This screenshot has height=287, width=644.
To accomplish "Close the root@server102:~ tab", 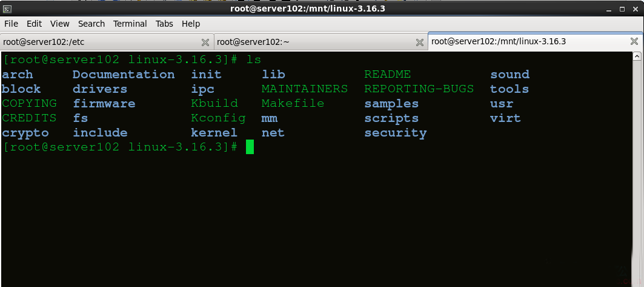I will [419, 42].
